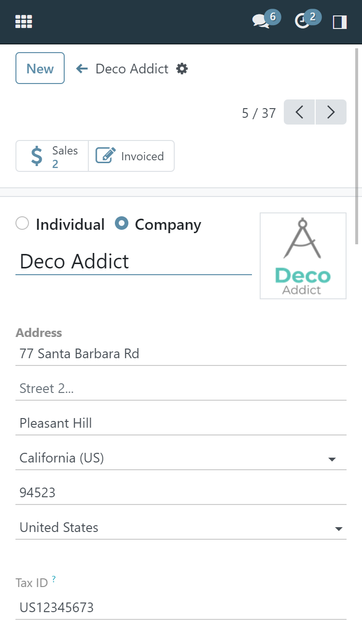The image size is (362, 644).
Task: Open the gear actions menu
Action: (182, 69)
